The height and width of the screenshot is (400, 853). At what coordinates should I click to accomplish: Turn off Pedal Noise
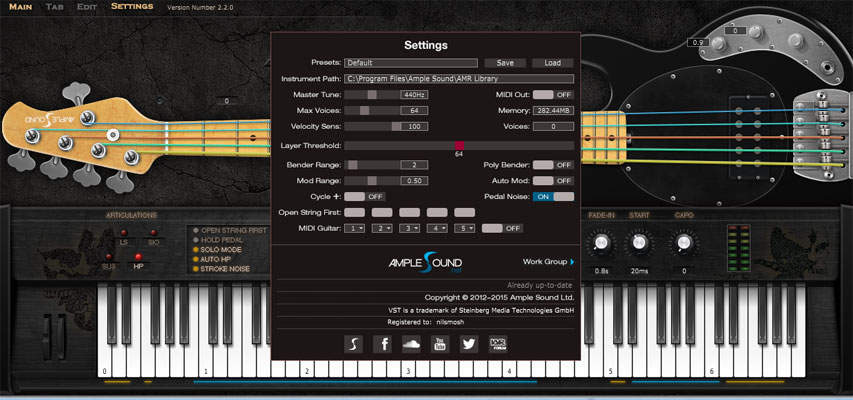tap(553, 196)
